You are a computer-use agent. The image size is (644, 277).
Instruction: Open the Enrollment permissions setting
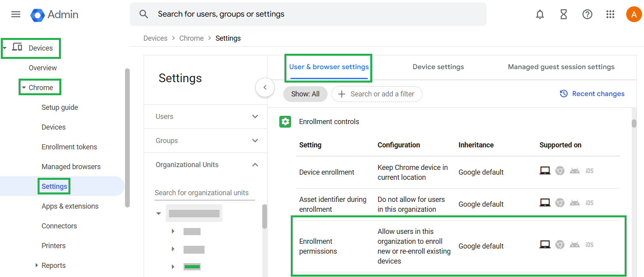coord(318,246)
